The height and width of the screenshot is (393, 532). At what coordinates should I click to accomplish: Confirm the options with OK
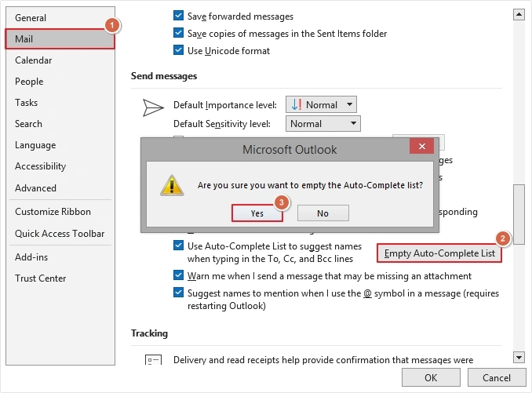[431, 378]
